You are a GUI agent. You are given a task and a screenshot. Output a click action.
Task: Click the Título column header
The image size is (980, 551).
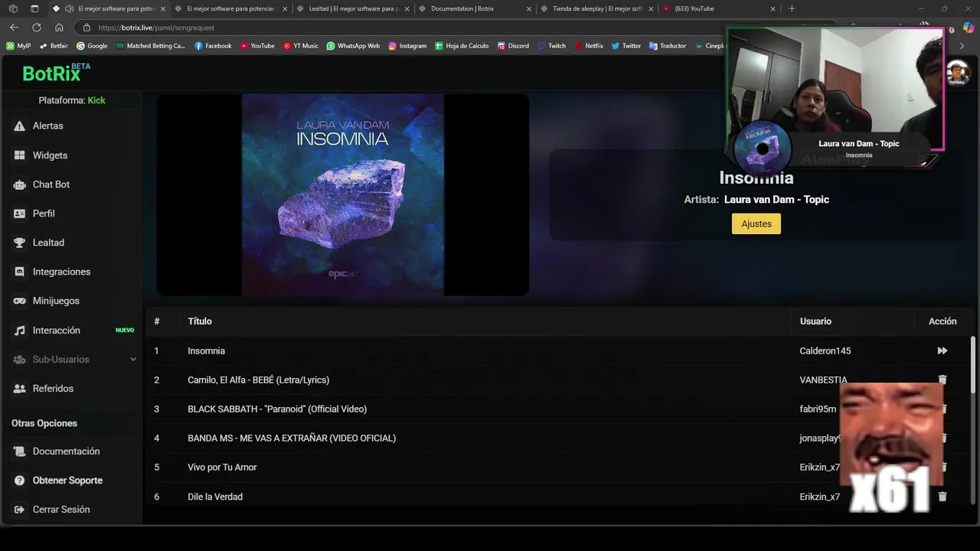coord(200,321)
